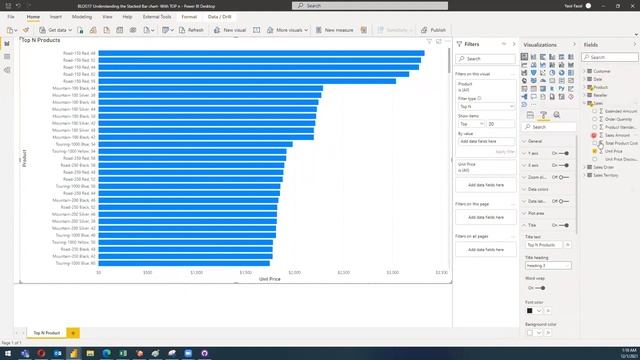Open the Fields well tab icon
Viewport: 640px width, 360px height.
pyautogui.click(x=530, y=115)
